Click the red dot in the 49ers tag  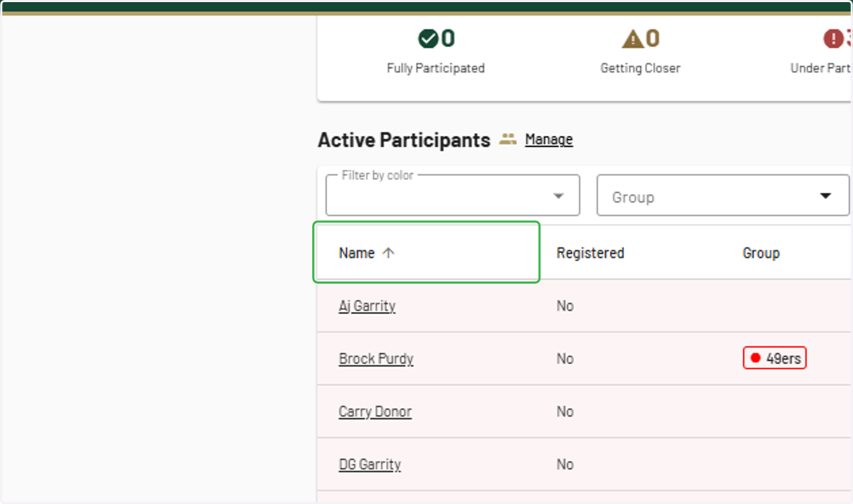pyautogui.click(x=756, y=358)
